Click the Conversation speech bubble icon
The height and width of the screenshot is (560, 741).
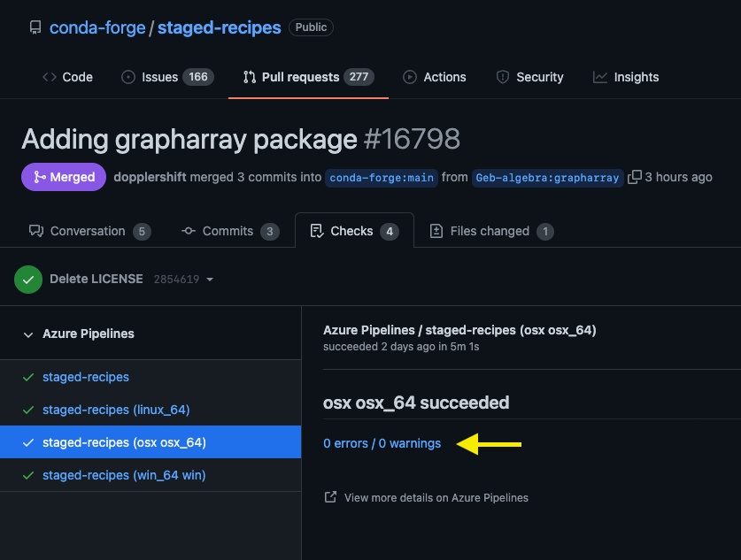pos(36,231)
